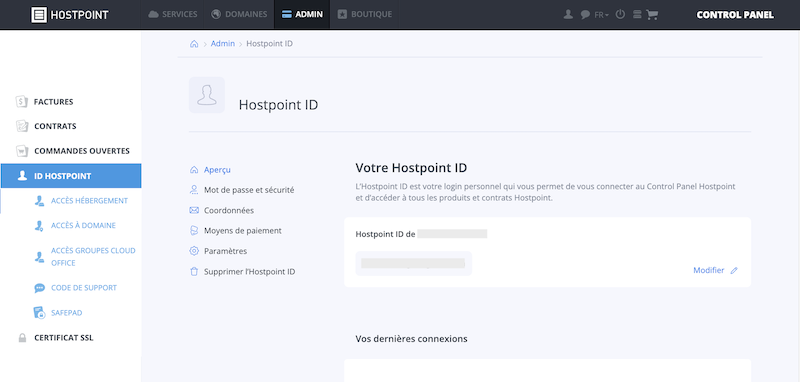
Task: Open Coordonnées section
Action: [x=229, y=210]
